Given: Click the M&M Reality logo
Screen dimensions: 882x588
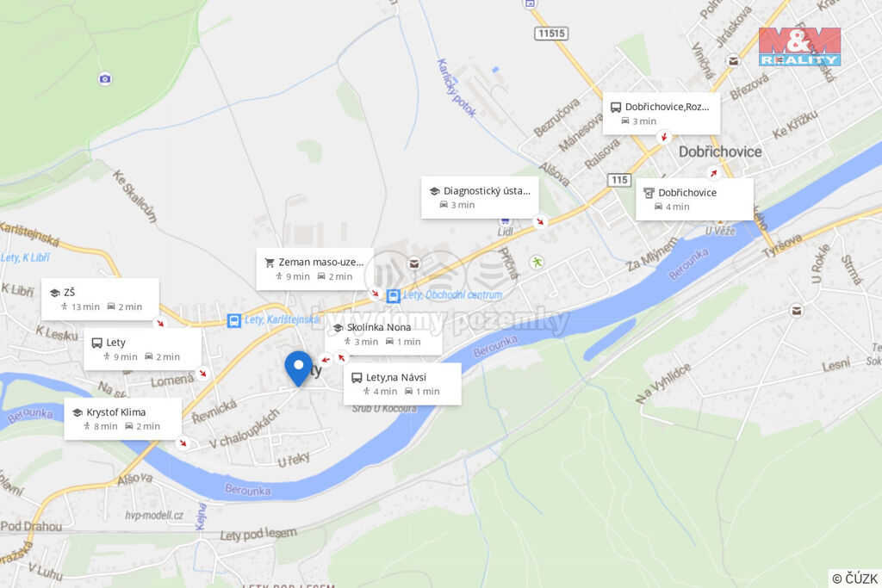Looking at the screenshot, I should (799, 46).
